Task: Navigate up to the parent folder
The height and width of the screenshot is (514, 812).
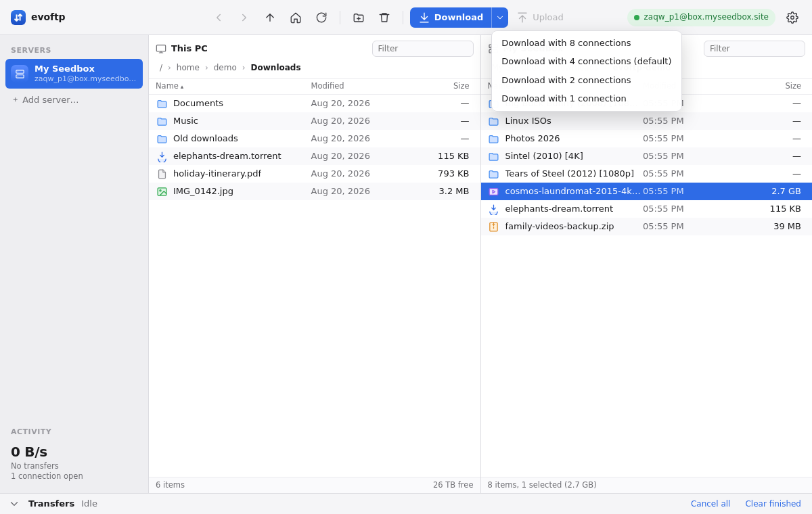Action: [270, 18]
